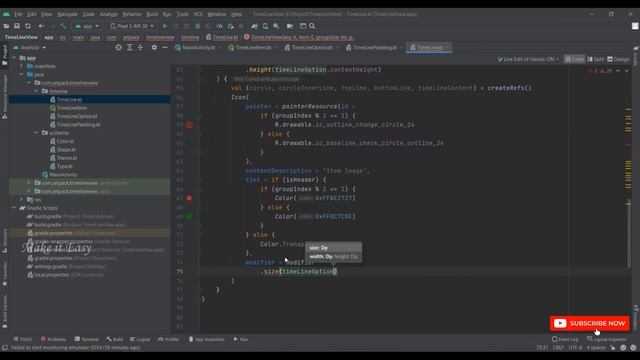Toggle the Build Variants side tab
The image size is (640, 360).
point(4,311)
